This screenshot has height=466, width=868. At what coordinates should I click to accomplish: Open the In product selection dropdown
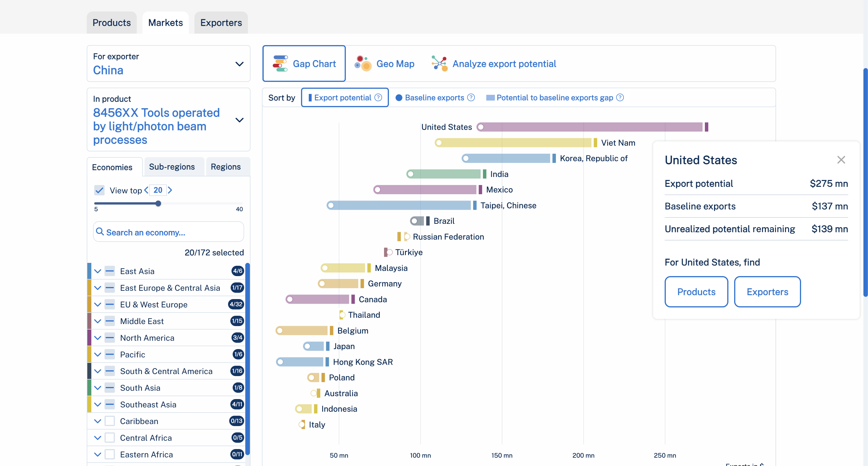pos(239,120)
